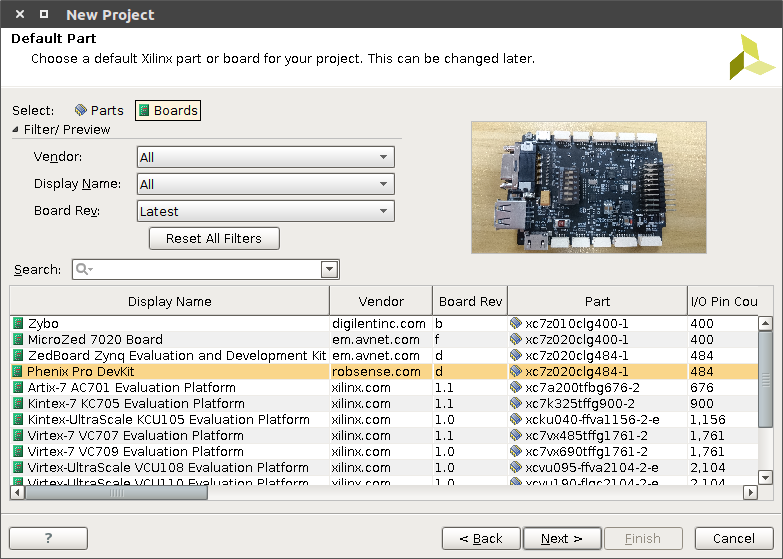Click the Back button
The height and width of the screenshot is (559, 783).
coord(481,539)
